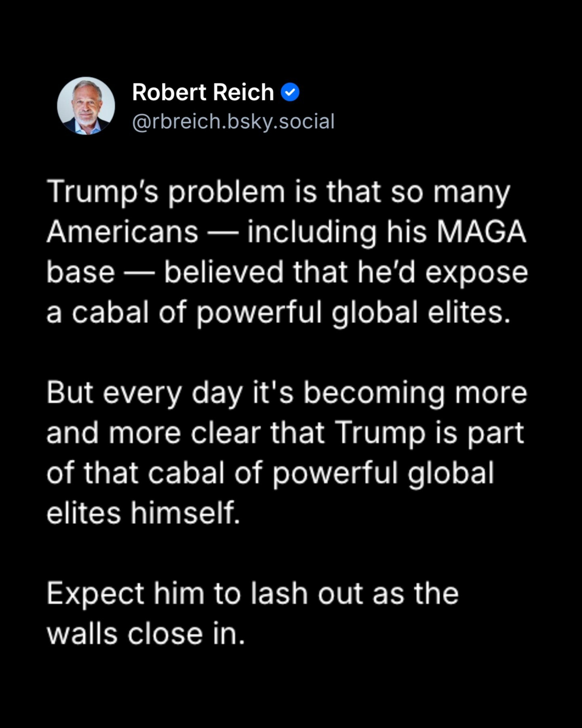Click the word "expose" in the post

477,272
